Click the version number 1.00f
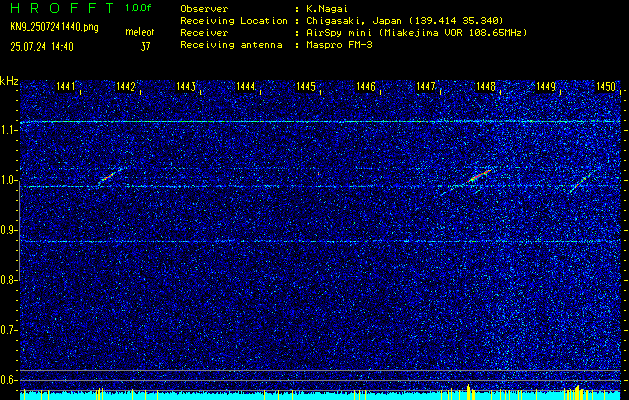This screenshot has height=400, width=629. [138, 8]
